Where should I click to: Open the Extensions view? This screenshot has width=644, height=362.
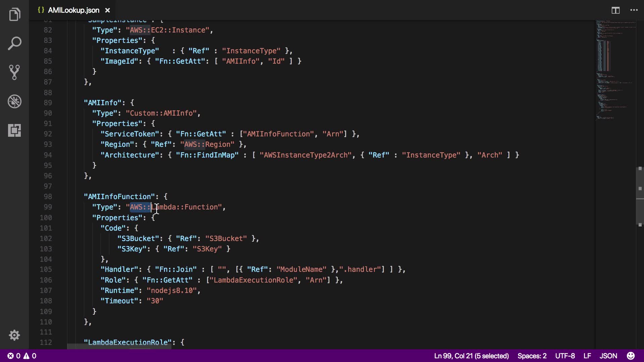pos(14,130)
